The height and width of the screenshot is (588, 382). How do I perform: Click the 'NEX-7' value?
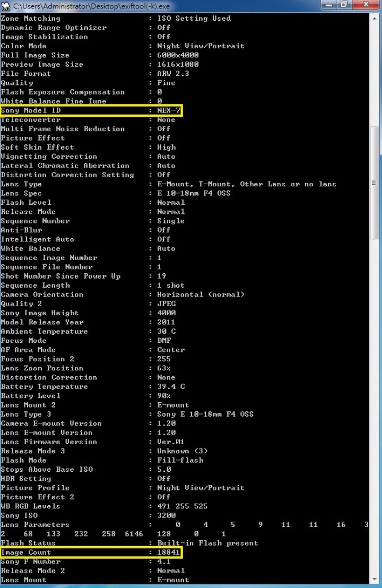(169, 110)
